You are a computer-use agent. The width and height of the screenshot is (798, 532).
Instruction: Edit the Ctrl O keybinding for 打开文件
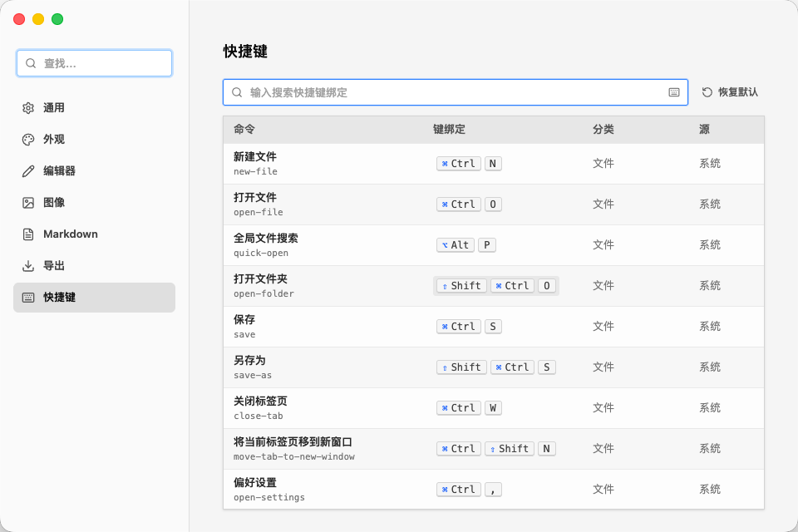(469, 204)
